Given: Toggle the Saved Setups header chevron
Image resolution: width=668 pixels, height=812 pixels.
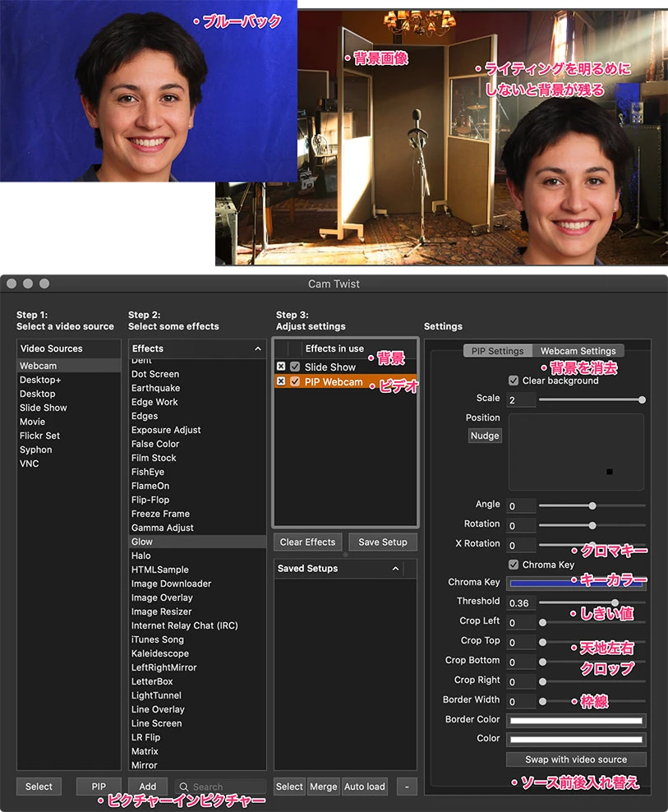Looking at the screenshot, I should tap(395, 569).
